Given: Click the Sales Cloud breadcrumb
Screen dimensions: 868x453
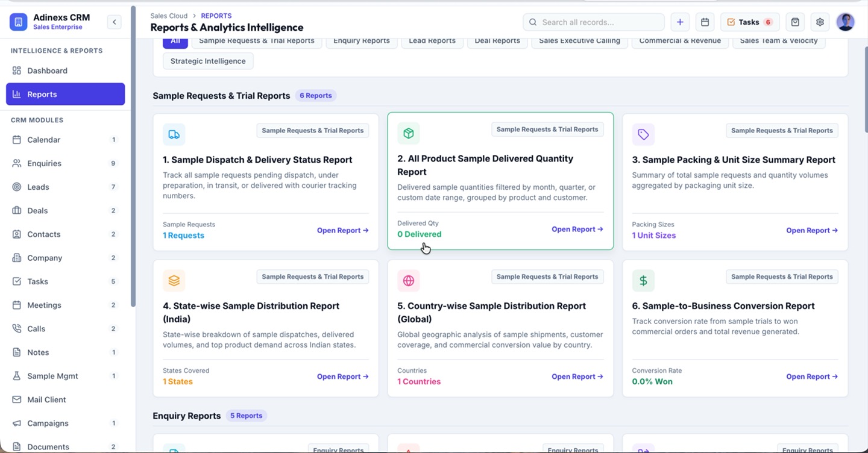Looking at the screenshot, I should point(169,16).
